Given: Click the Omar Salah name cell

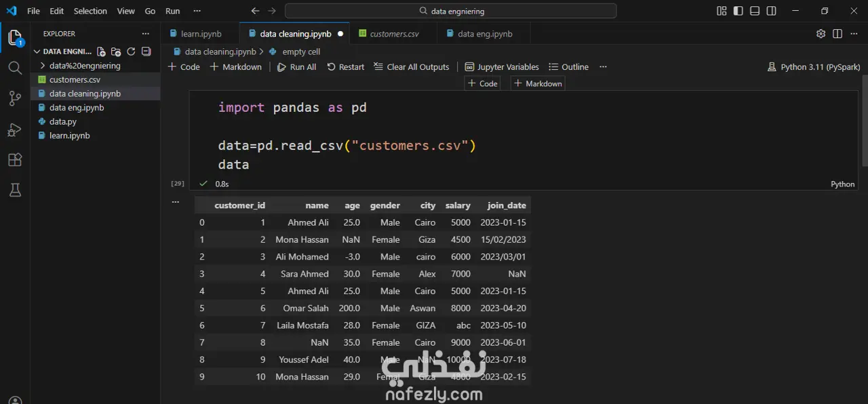Looking at the screenshot, I should pyautogui.click(x=306, y=308).
